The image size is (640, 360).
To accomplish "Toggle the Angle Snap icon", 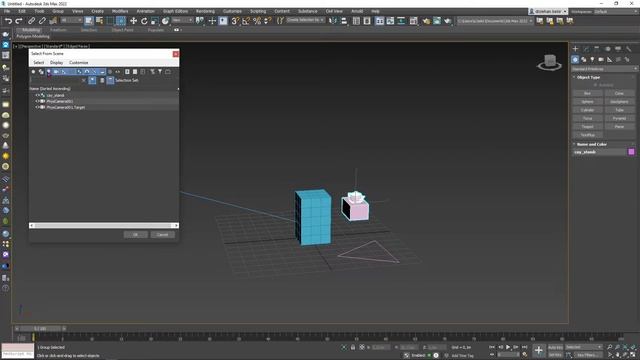I will tap(246, 21).
